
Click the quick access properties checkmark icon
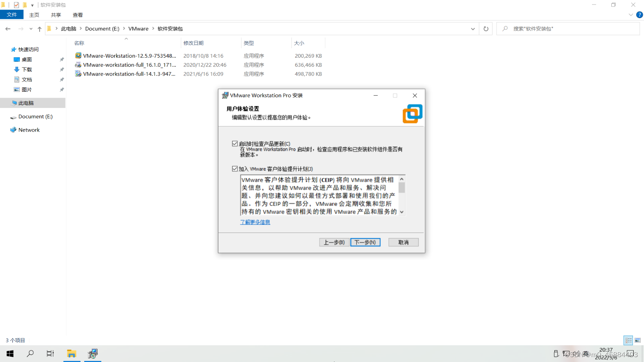click(16, 5)
